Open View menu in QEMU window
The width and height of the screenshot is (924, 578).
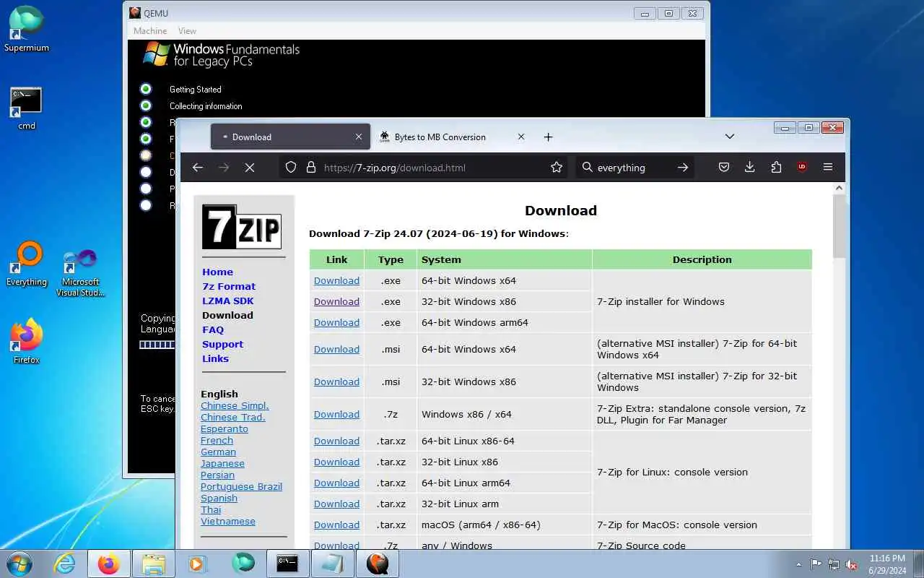187,30
